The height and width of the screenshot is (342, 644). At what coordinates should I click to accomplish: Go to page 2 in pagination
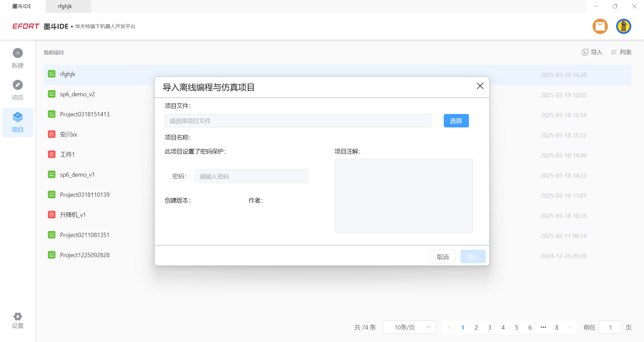(x=476, y=327)
